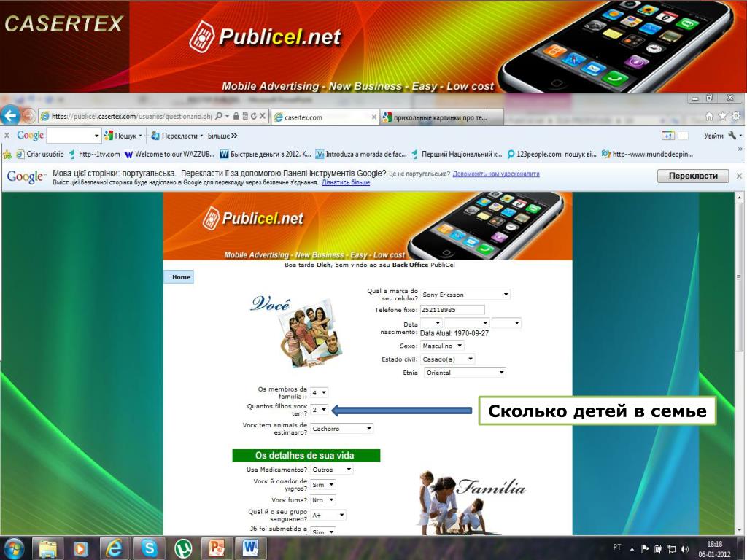Click the Пошук Google toolbar button

point(123,136)
